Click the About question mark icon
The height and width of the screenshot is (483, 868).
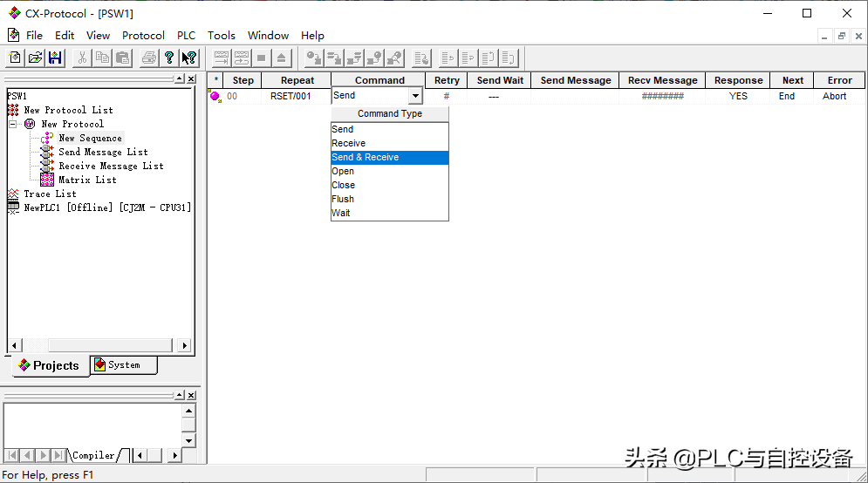pos(169,58)
